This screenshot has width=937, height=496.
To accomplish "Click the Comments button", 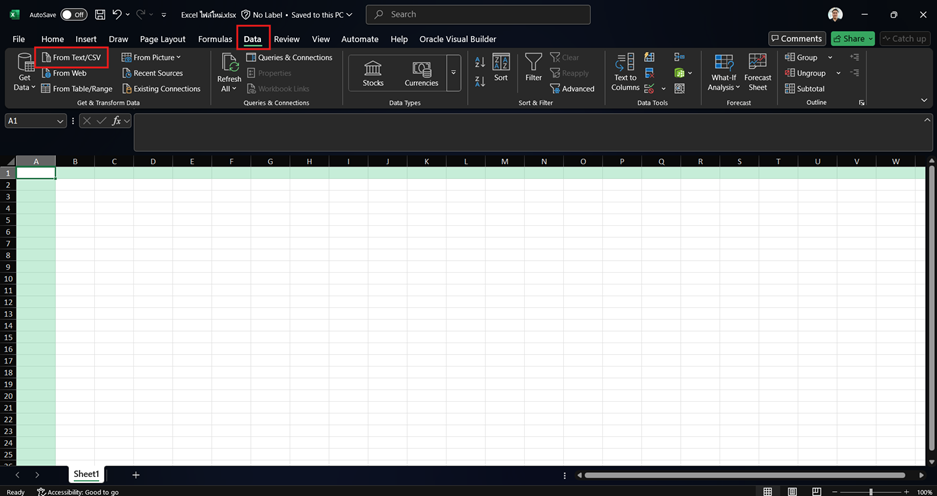I will pyautogui.click(x=796, y=39).
